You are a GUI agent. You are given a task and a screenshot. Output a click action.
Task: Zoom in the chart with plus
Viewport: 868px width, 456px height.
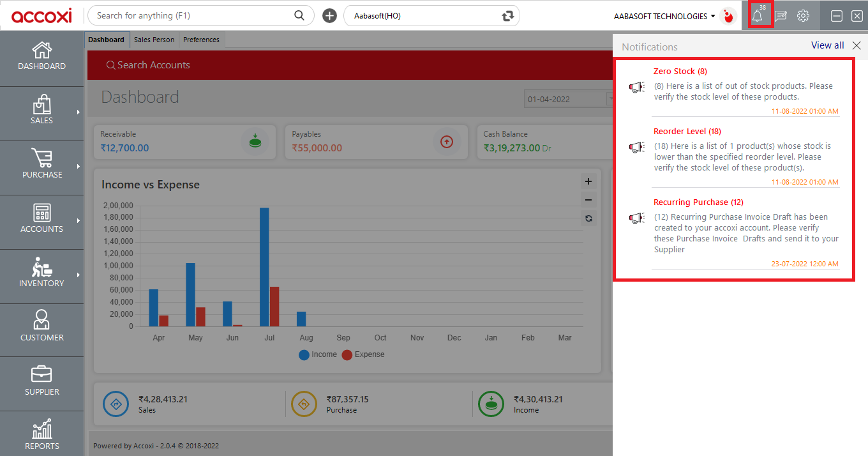[x=588, y=181]
